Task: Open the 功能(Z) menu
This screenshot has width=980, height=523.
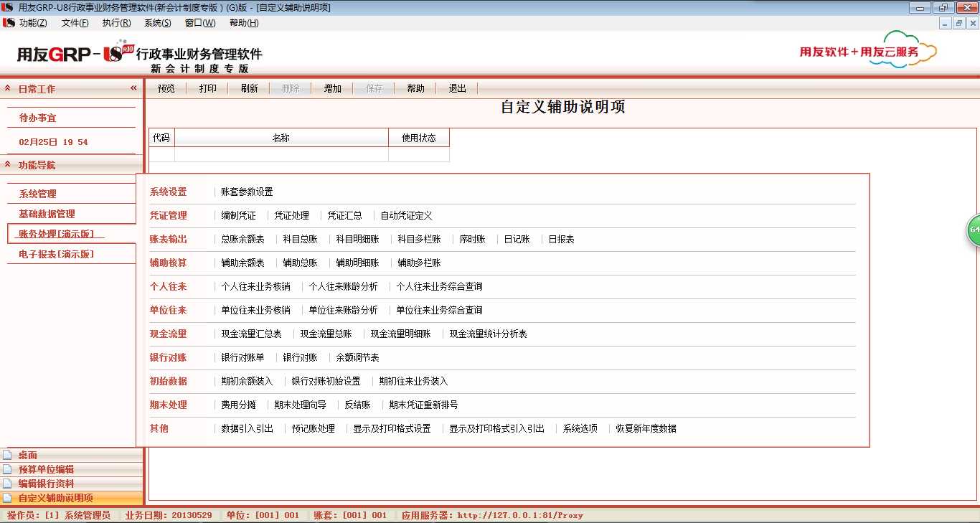Action: tap(33, 23)
